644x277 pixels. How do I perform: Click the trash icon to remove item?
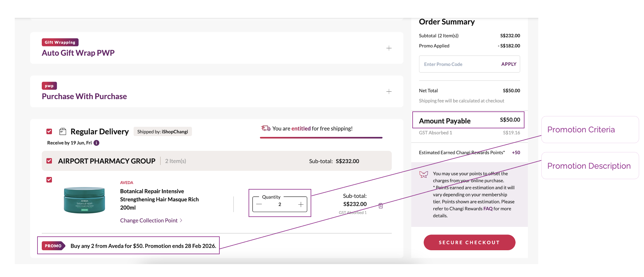coord(381,206)
